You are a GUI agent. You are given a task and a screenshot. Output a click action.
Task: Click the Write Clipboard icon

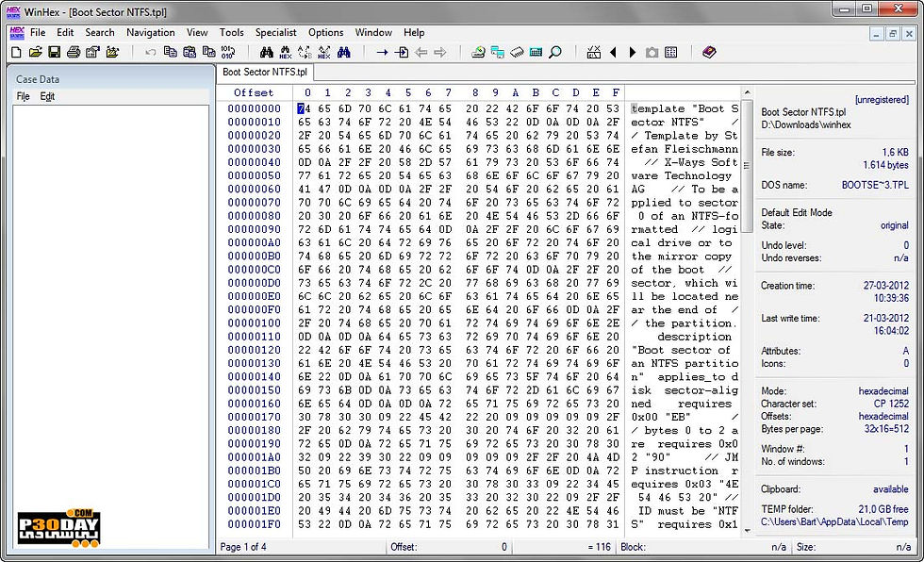point(190,53)
